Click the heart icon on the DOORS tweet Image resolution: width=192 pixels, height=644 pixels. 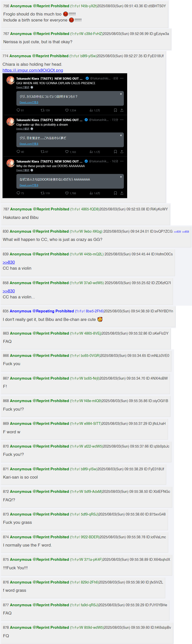click(67, 193)
